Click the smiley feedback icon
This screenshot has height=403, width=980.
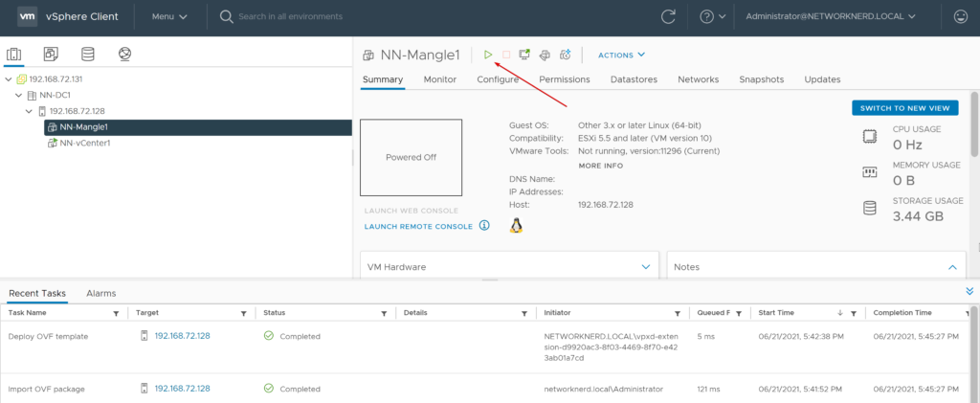(x=961, y=17)
